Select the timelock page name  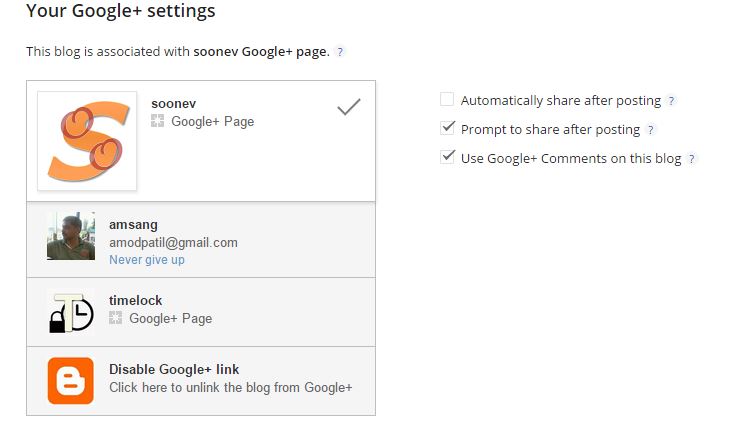[x=135, y=300]
